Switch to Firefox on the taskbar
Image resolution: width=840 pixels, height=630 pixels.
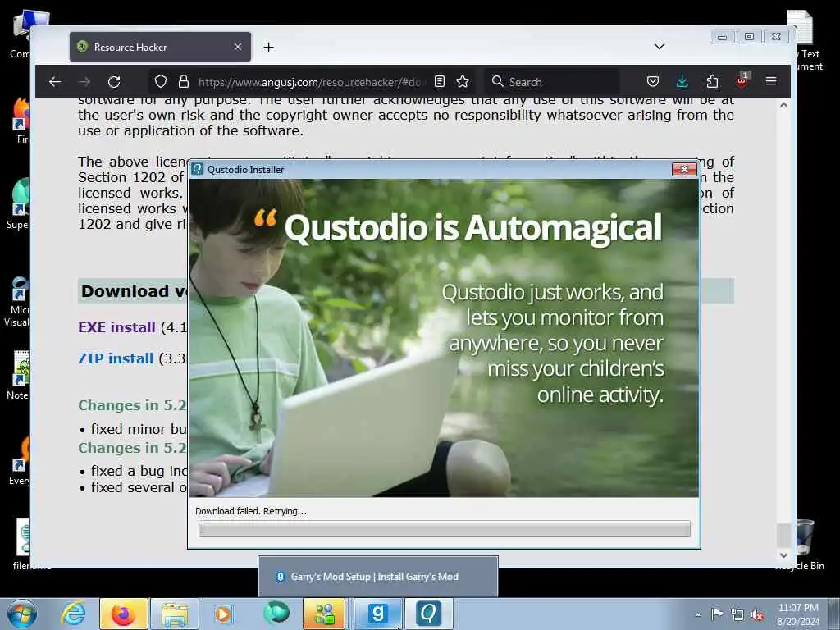tap(123, 614)
